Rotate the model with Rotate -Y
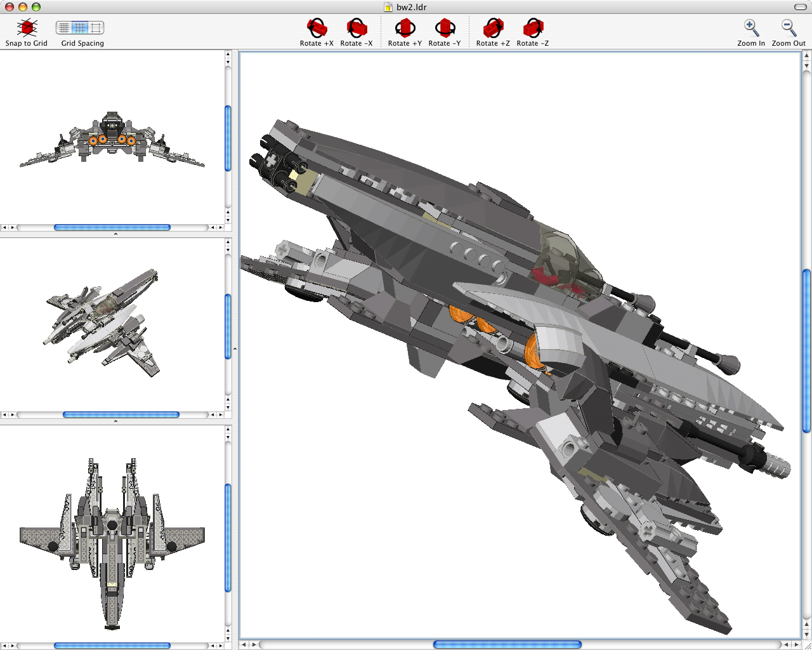 pos(445,28)
